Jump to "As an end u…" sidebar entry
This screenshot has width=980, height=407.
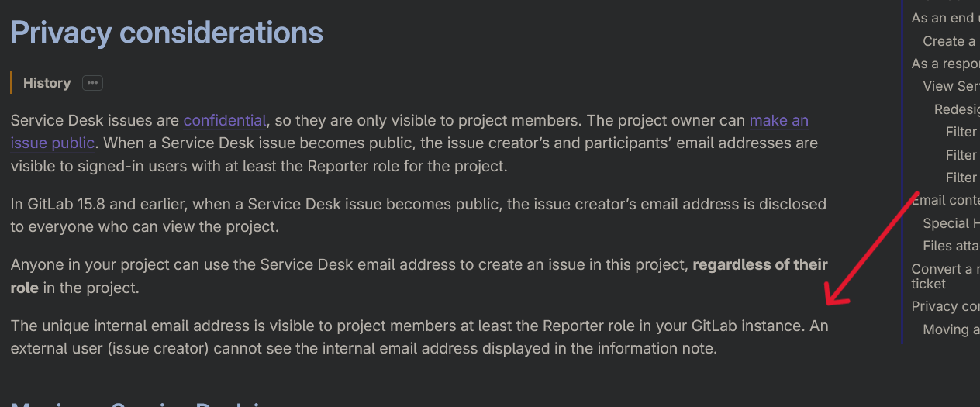click(945, 18)
